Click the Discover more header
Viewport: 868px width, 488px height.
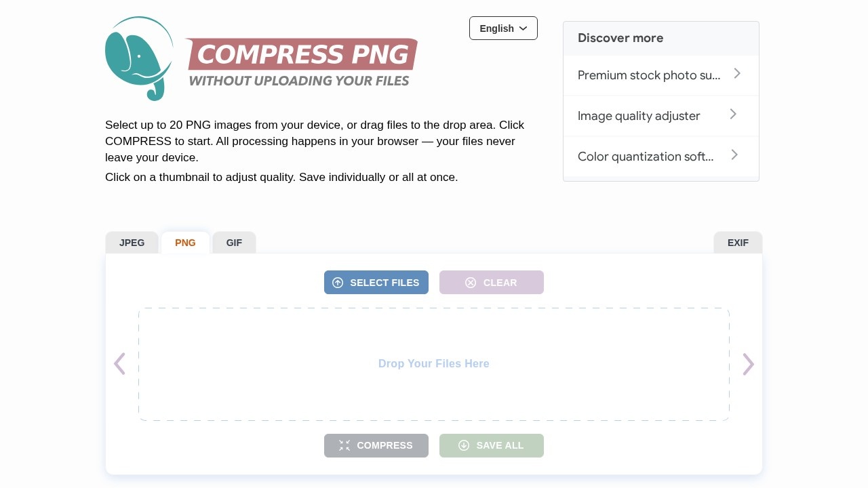point(620,38)
